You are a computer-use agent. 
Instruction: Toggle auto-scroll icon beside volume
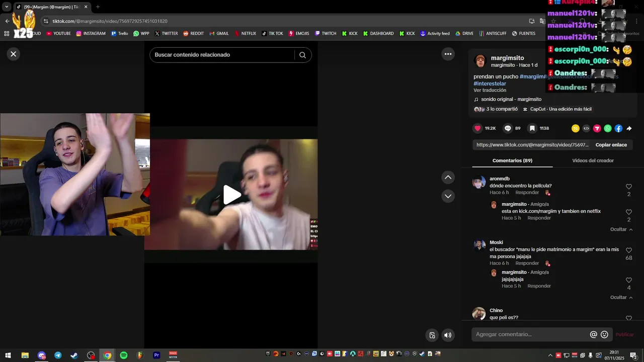pos(432,335)
